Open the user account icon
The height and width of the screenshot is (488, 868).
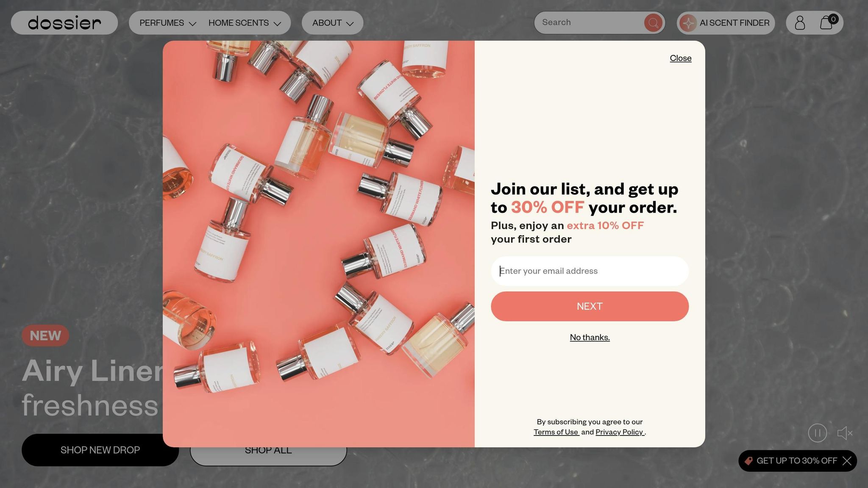(800, 23)
